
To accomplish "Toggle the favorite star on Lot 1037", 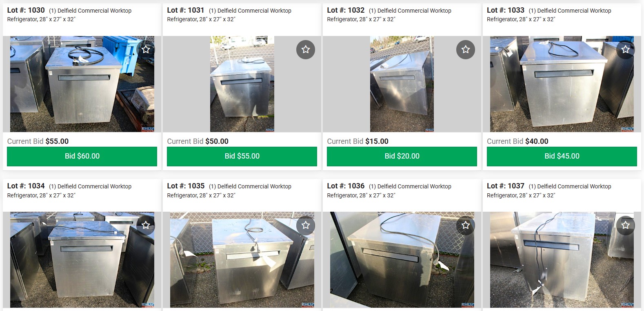I will (x=626, y=225).
